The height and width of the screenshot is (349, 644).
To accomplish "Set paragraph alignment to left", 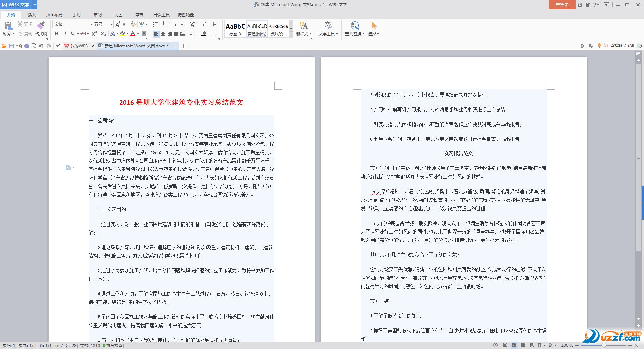I will (x=156, y=34).
